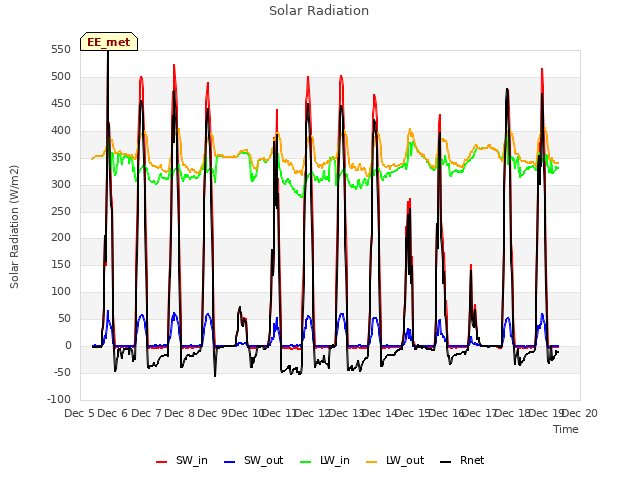The width and height of the screenshot is (640, 480).
Task: Click the orange LW_out legend swatch
Action: click(371, 461)
